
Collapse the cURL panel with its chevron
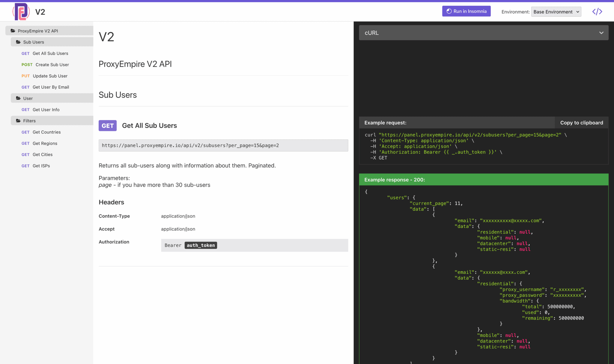[601, 33]
